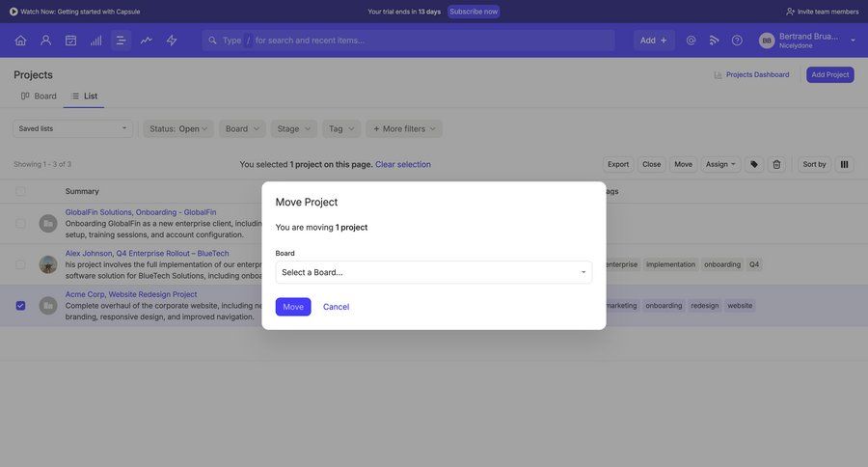Viewport: 868px width, 467px height.
Task: Expand the Saved lists dropdown
Action: pos(72,128)
